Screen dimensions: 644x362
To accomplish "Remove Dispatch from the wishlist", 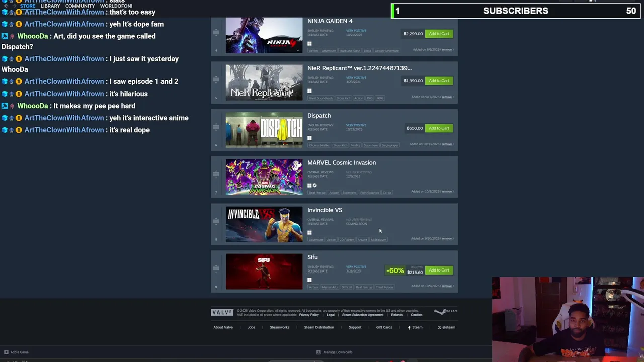I will (x=447, y=144).
